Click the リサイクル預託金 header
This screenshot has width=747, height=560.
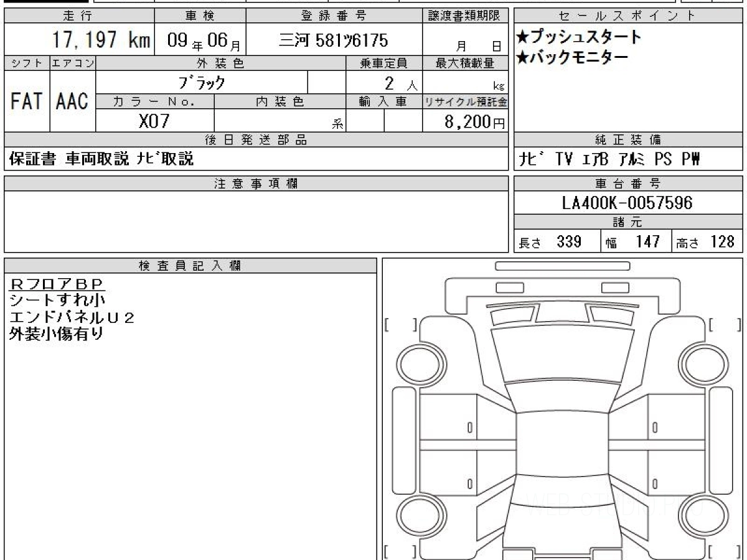click(465, 101)
